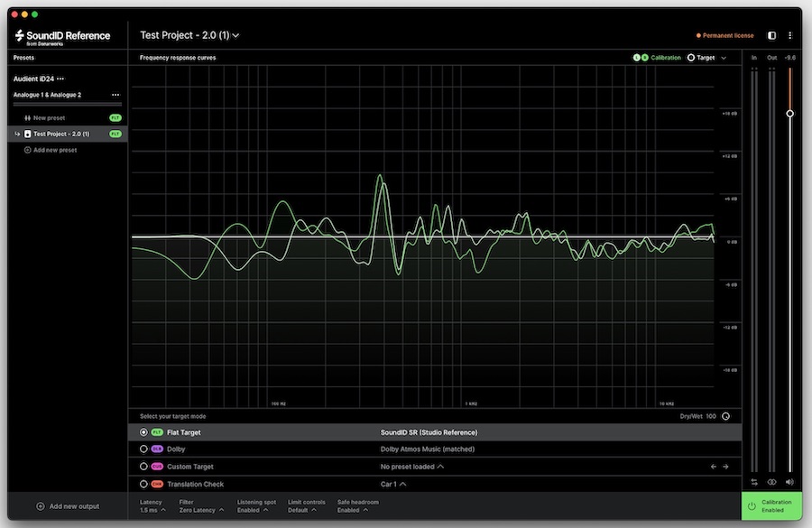
Task: Toggle the sidebar panel layout icon
Action: (x=771, y=36)
